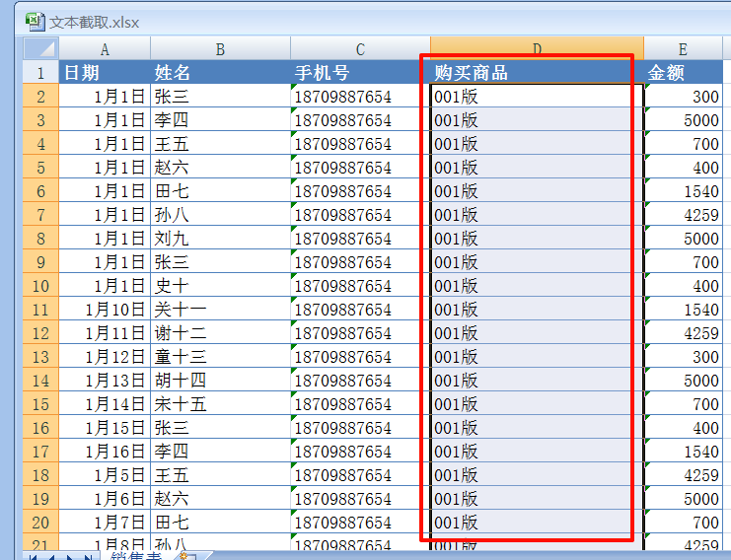Click the 购买商品 header cell

(537, 72)
